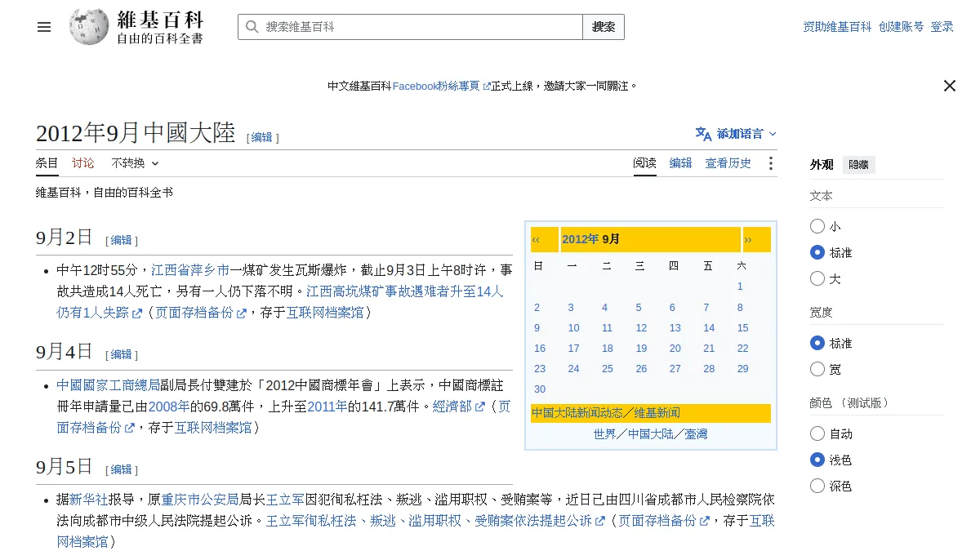Open the 2008年 link
Image resolution: width=980 pixels, height=551 pixels.
point(168,407)
